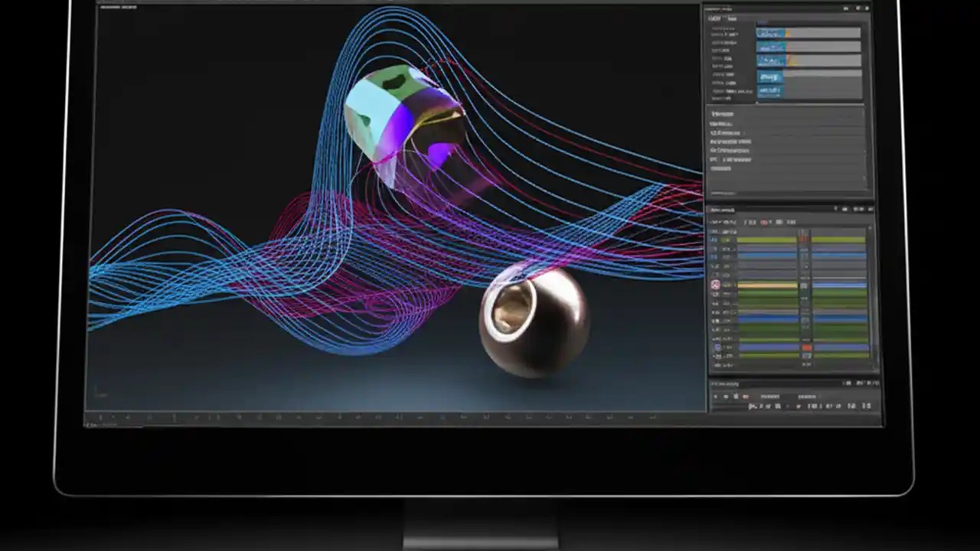
Task: Click the blue node icon near the bottom of the track list
Action: tap(717, 347)
